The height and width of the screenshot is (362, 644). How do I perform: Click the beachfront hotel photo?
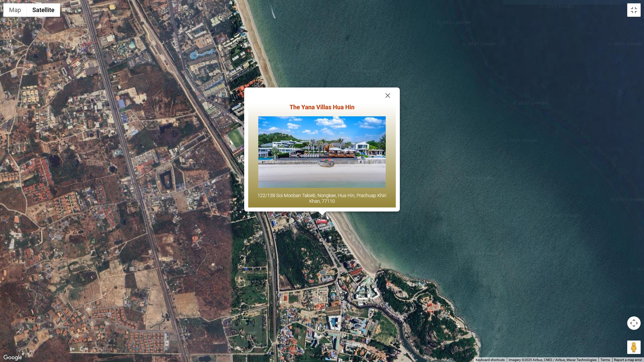pyautogui.click(x=322, y=152)
